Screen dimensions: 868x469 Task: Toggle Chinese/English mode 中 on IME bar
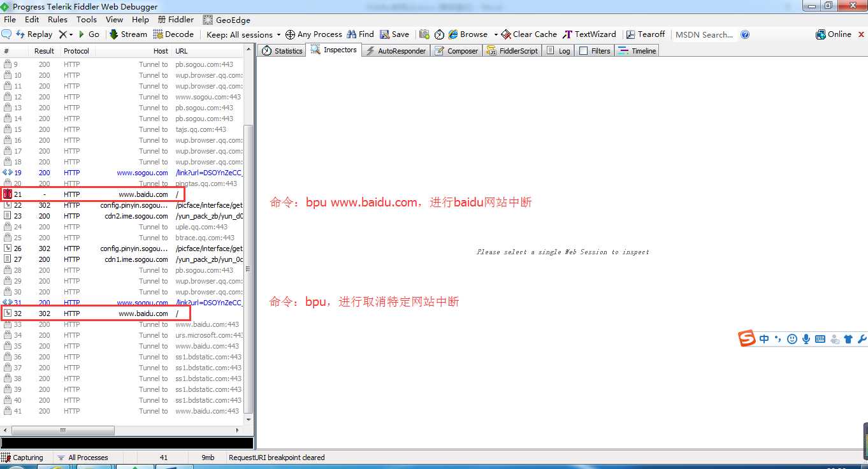pos(764,339)
